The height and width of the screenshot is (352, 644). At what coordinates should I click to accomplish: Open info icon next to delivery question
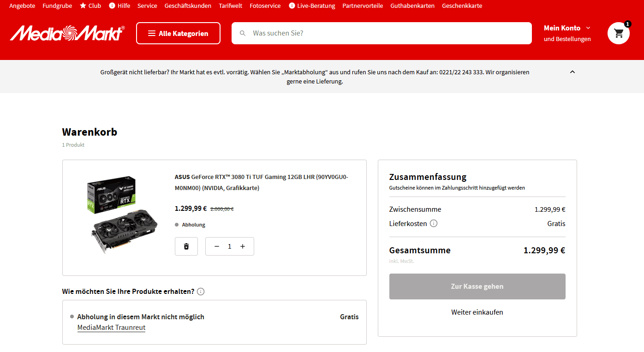201,292
